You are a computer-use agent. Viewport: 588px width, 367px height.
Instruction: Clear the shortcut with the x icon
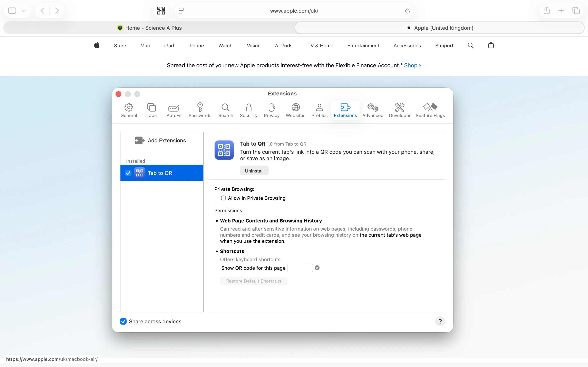[x=317, y=268]
